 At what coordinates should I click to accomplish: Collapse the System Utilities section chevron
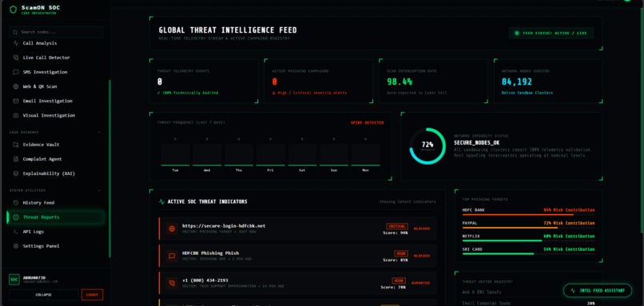coord(99,191)
